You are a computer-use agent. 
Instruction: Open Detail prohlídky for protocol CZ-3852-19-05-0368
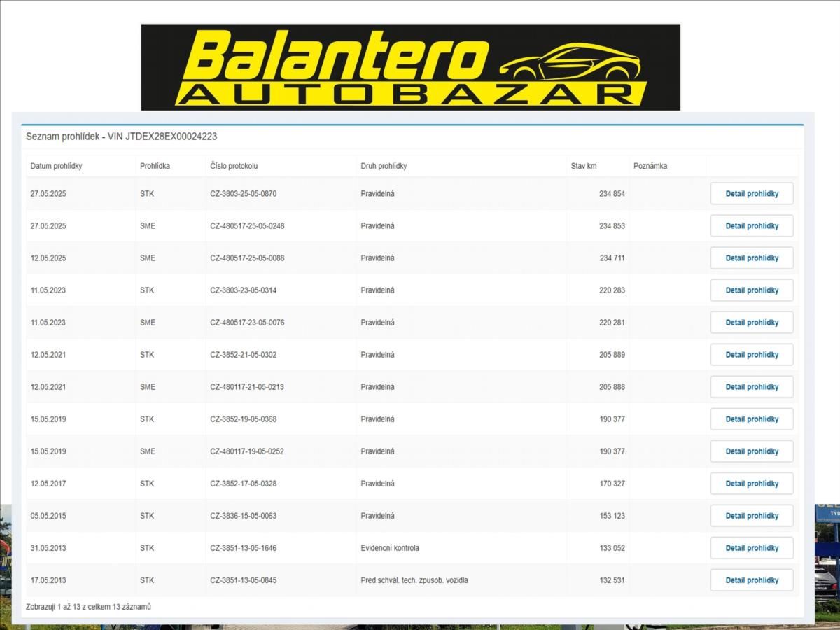pyautogui.click(x=752, y=419)
